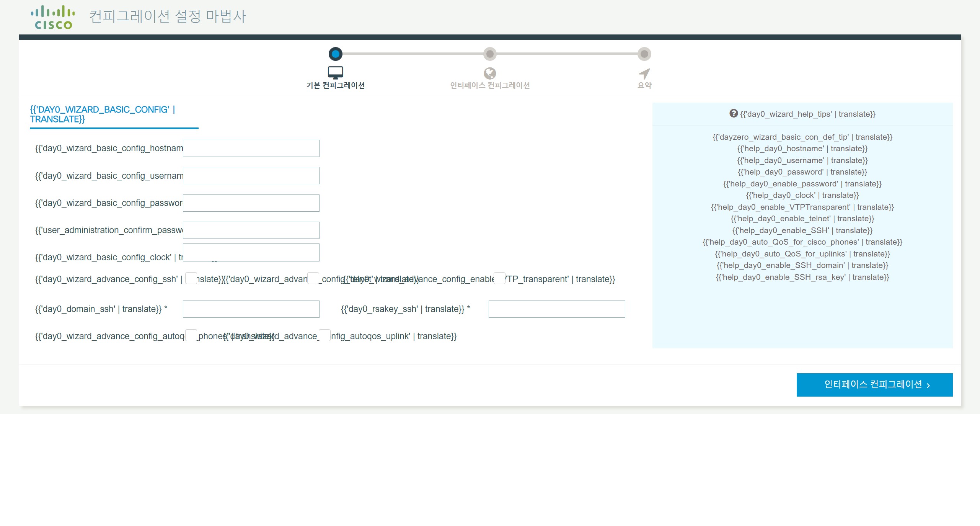Viewport: 980px width, 526px height.
Task: Click the help_day0_username tip text
Action: [x=802, y=160]
